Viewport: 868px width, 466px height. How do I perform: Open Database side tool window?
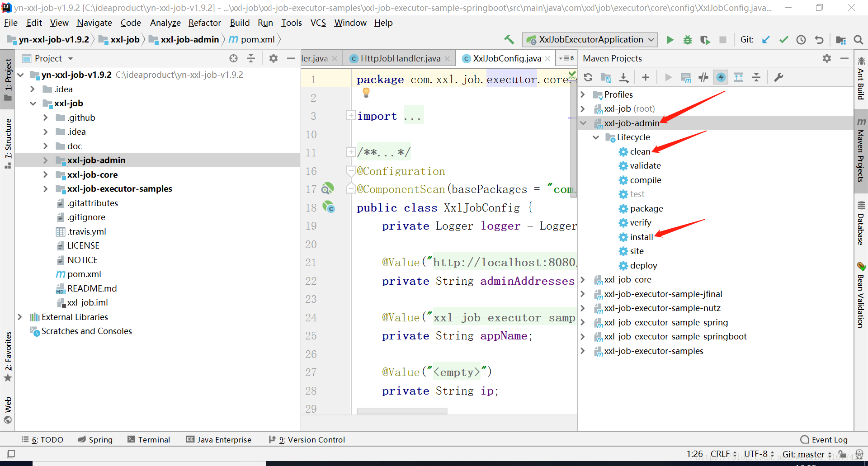(x=860, y=223)
